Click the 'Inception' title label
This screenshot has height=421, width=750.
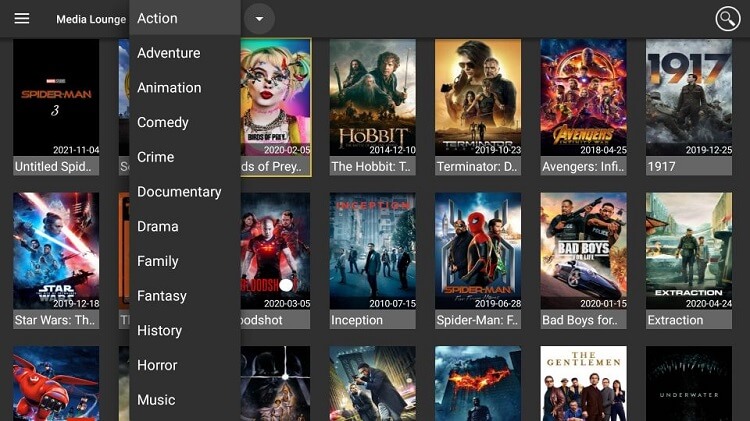373,320
